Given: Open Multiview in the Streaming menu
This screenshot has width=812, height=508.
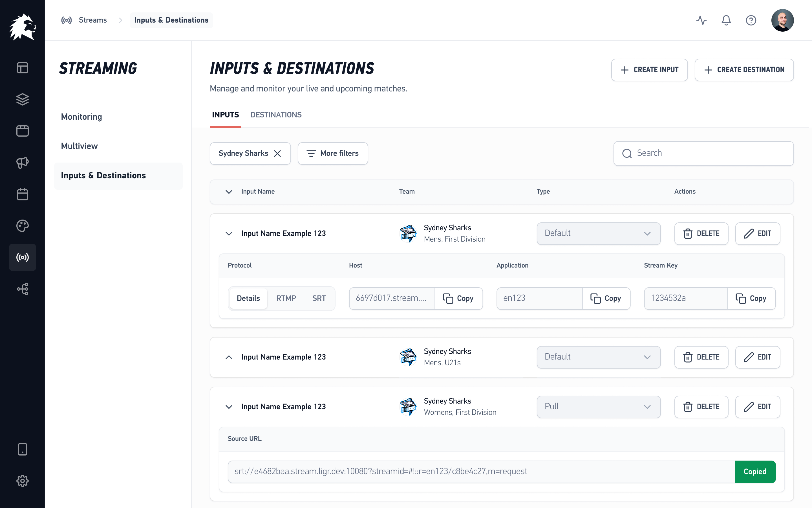Looking at the screenshot, I should click(x=79, y=146).
